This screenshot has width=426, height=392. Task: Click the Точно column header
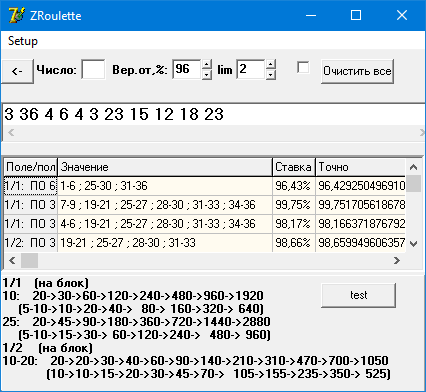pos(360,167)
